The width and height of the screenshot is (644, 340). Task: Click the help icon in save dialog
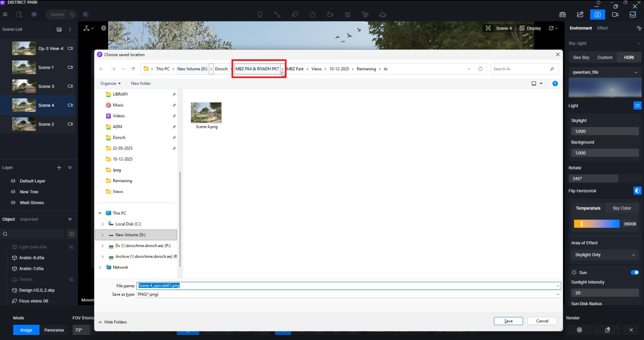tap(555, 83)
